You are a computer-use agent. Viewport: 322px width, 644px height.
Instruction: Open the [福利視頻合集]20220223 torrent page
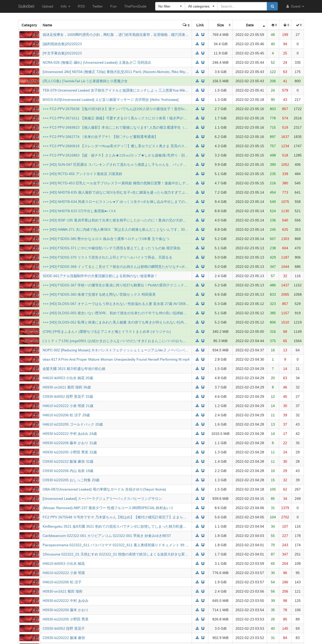[62, 44]
